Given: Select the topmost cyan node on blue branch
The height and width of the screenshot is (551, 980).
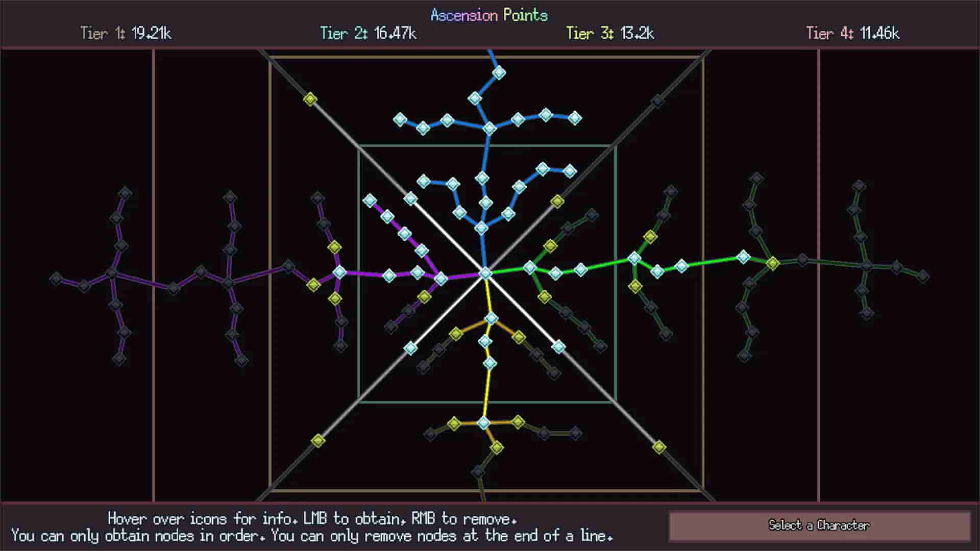Looking at the screenshot, I should 499,72.
